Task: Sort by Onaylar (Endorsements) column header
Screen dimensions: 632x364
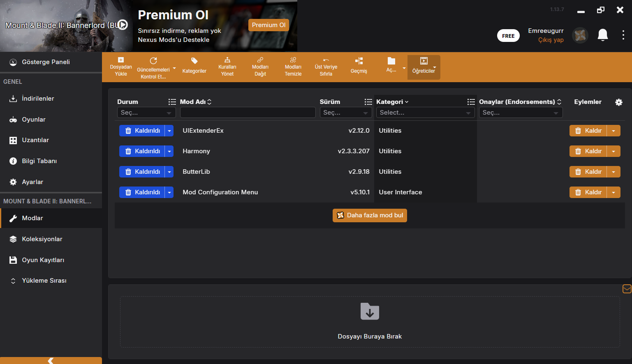Action: (520, 102)
